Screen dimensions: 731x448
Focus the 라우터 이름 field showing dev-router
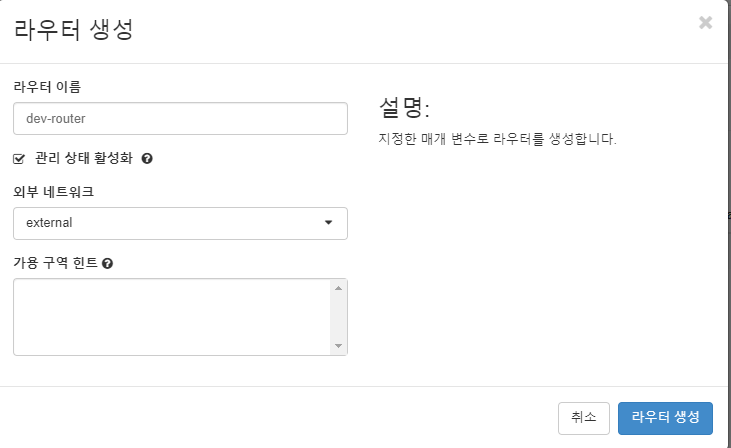pyautogui.click(x=180, y=118)
